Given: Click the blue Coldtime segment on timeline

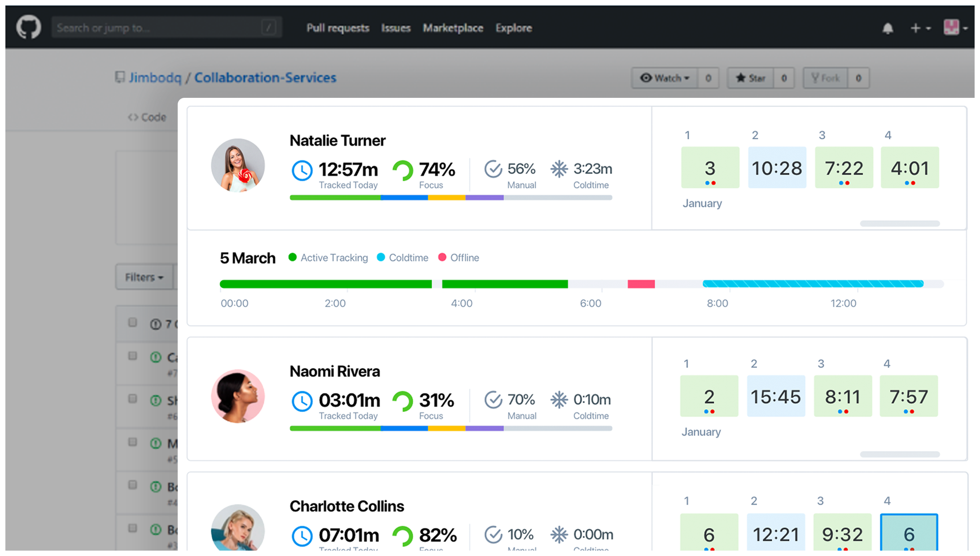Looking at the screenshot, I should [813, 284].
